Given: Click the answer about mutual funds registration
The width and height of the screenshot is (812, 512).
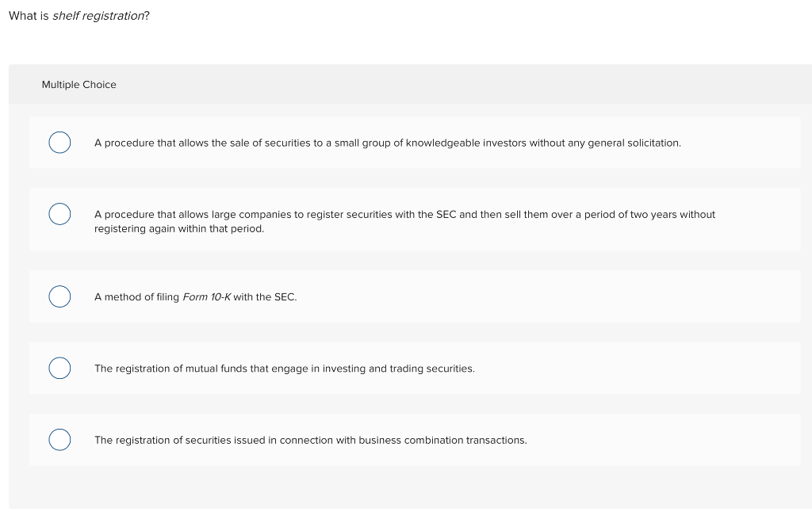Looking at the screenshot, I should tap(285, 368).
